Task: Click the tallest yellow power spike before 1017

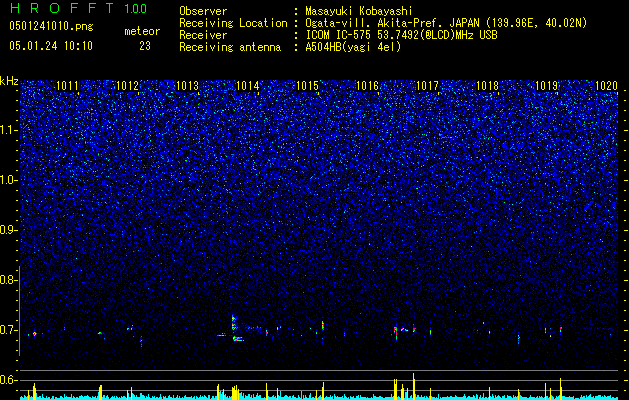Action: [414, 386]
